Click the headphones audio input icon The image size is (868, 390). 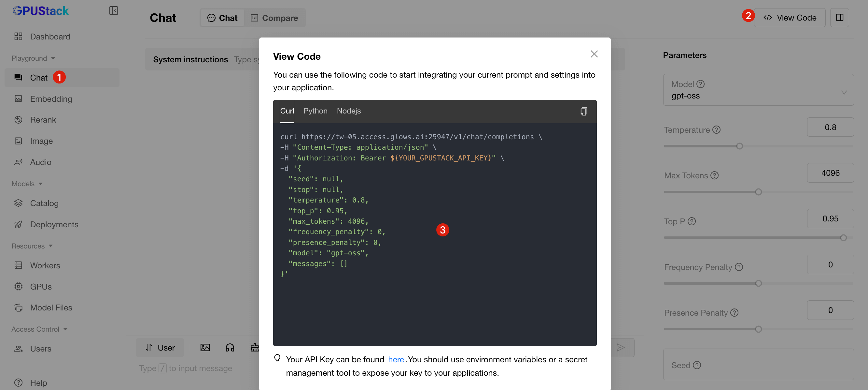pos(230,348)
